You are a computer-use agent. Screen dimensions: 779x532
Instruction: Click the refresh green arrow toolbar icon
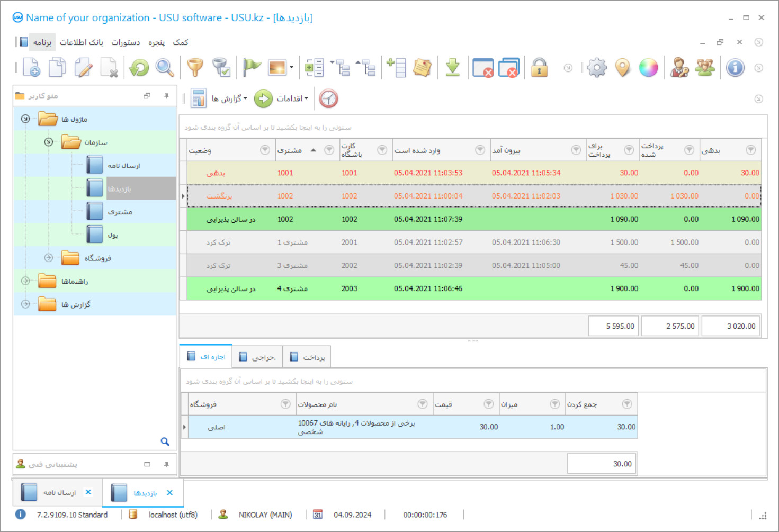click(x=139, y=68)
